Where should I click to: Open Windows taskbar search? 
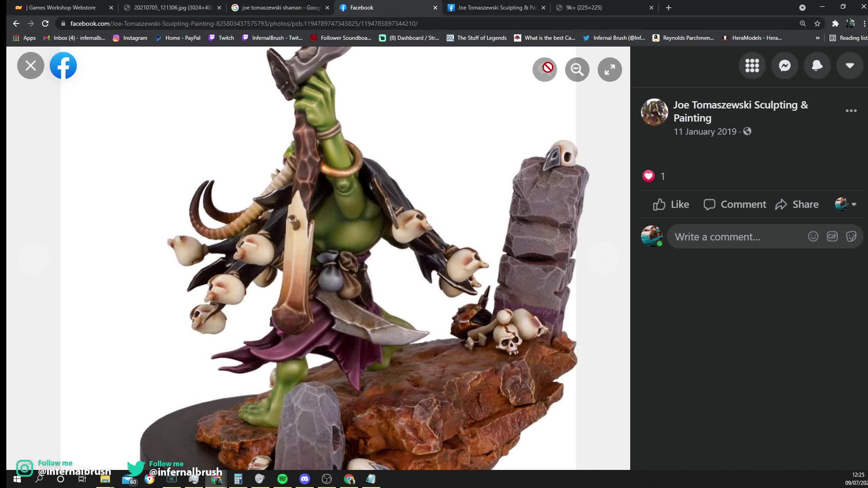click(39, 479)
